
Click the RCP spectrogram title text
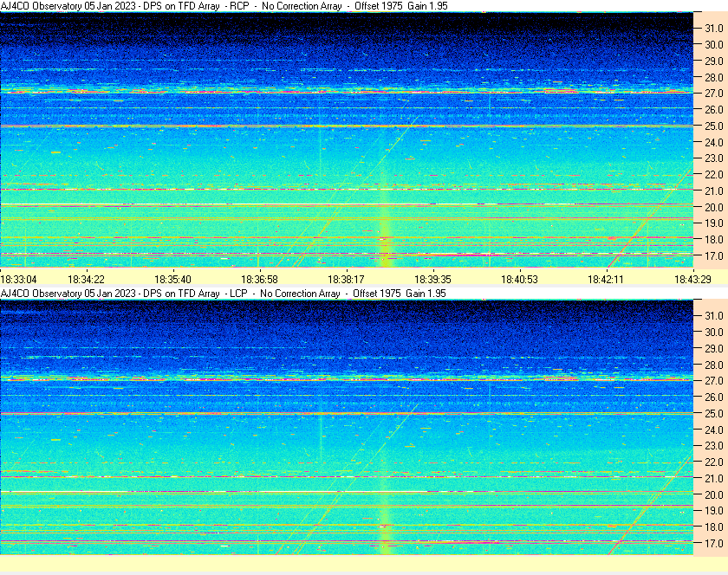coord(224,6)
